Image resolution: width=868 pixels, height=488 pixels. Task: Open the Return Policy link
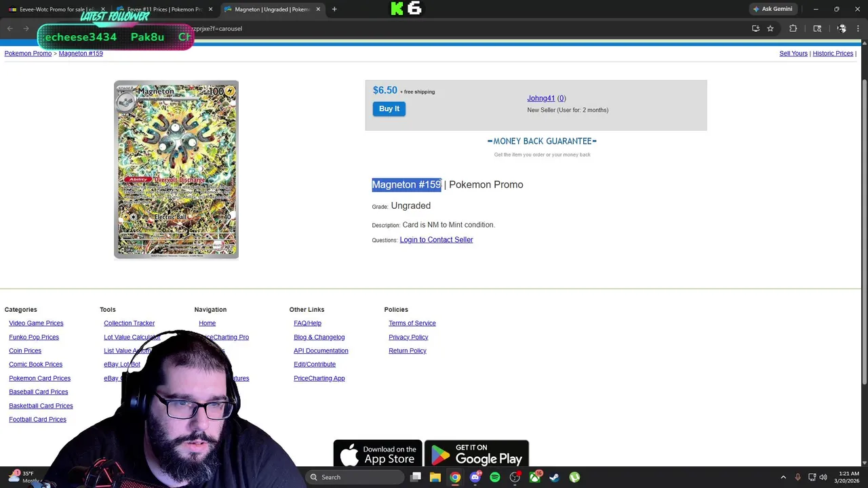(408, 350)
